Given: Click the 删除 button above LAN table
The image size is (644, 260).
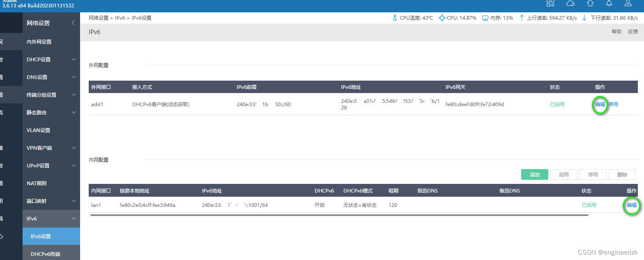Looking at the screenshot, I should tap(622, 174).
